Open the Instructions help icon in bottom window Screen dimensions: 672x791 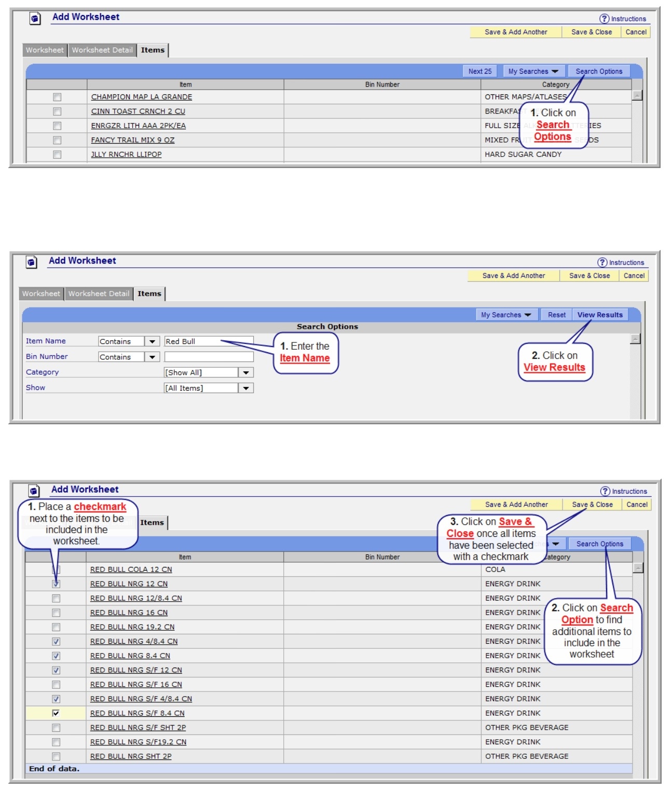605,491
